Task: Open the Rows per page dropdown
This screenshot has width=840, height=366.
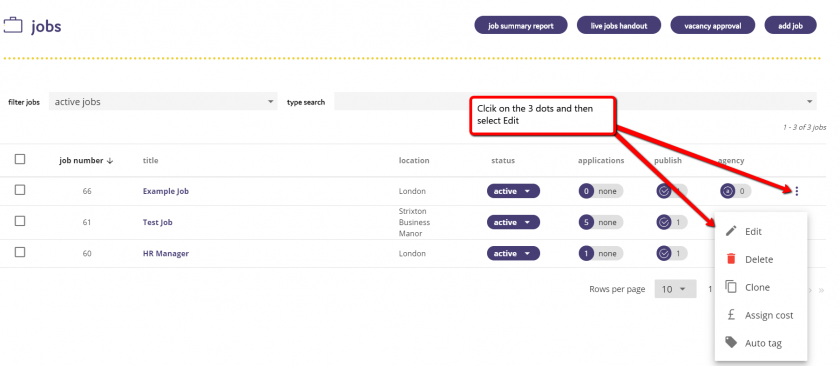Action: [675, 289]
